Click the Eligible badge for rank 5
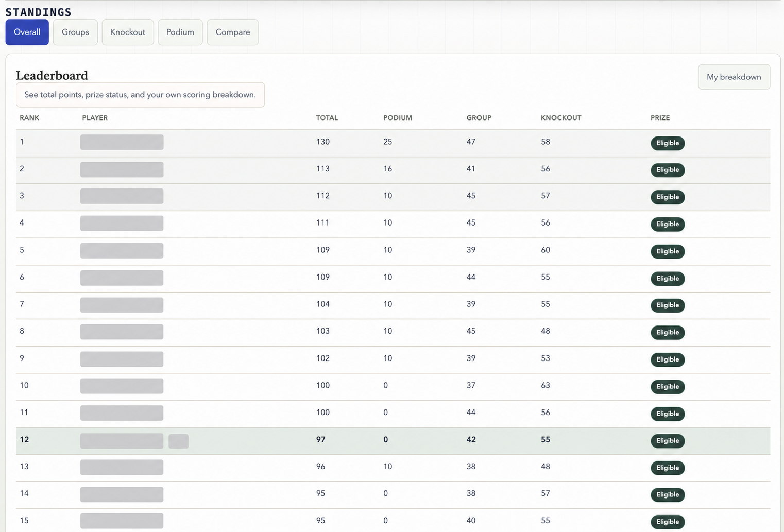The width and height of the screenshot is (784, 532). 668,251
